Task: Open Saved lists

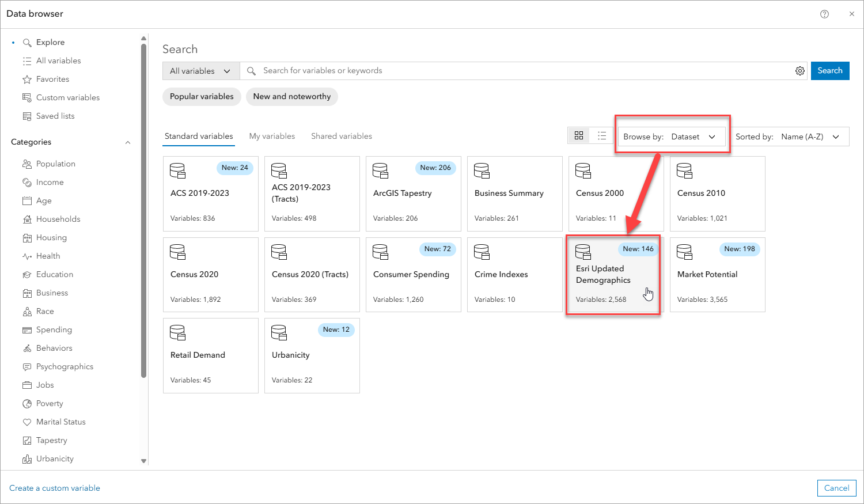Action: pos(55,116)
